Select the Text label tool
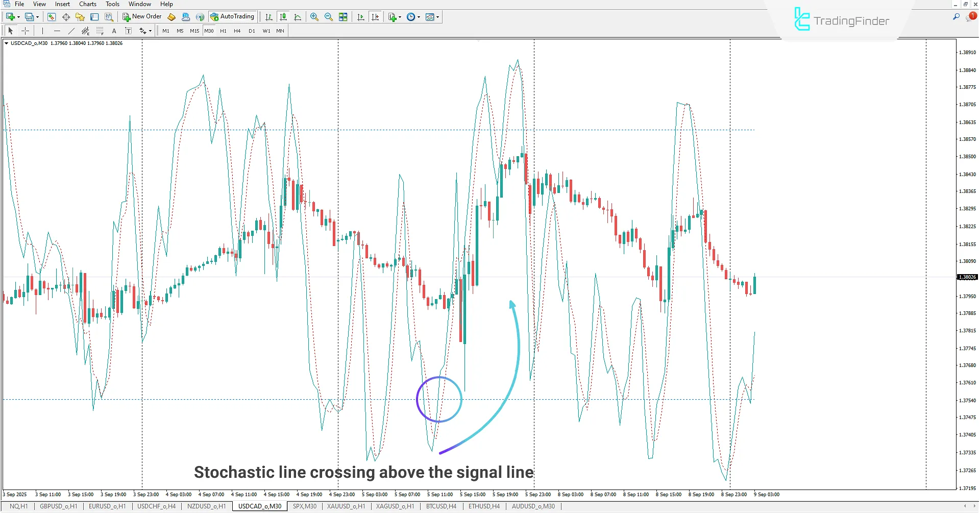 click(x=128, y=31)
